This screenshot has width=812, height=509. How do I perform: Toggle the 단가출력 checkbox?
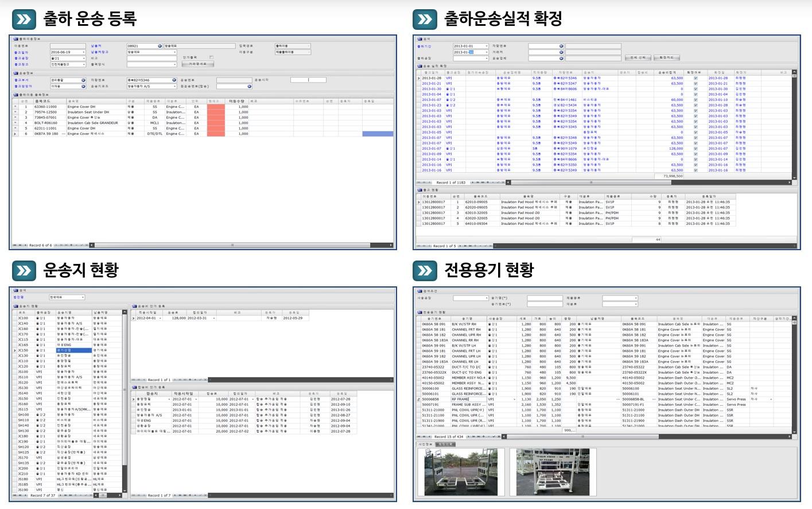pyautogui.click(x=211, y=57)
